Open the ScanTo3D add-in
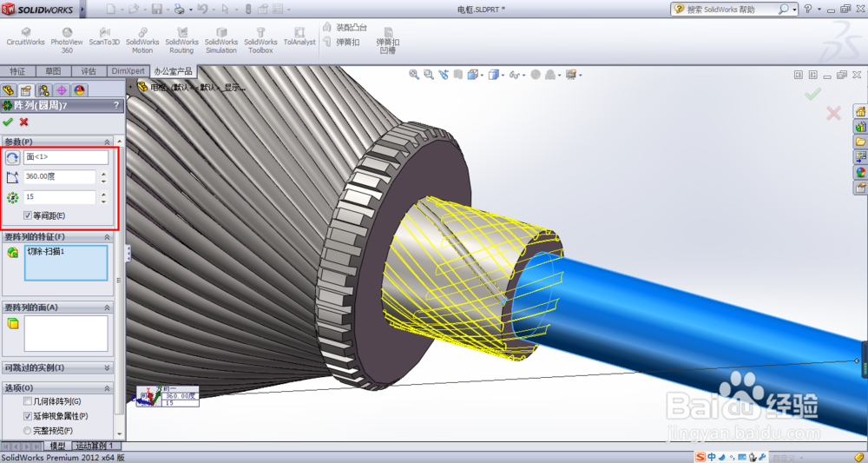The height and width of the screenshot is (463, 868). [x=104, y=37]
